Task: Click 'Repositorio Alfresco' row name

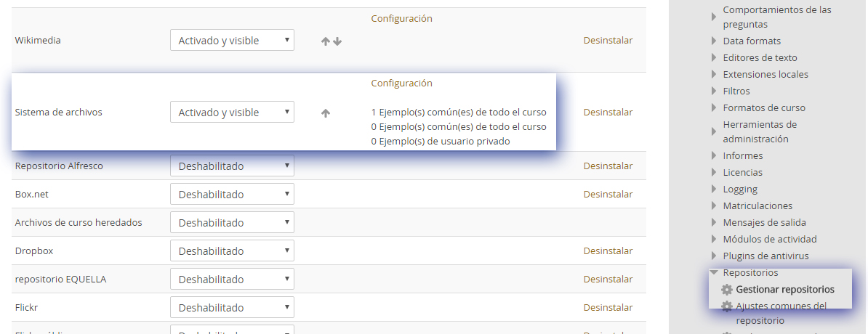Action: coord(59,166)
